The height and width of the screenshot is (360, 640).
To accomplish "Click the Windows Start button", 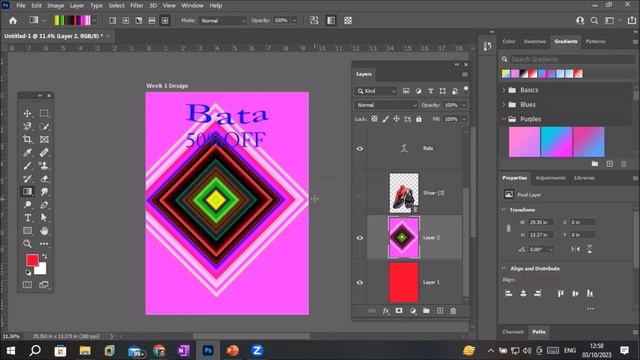I will point(11,351).
